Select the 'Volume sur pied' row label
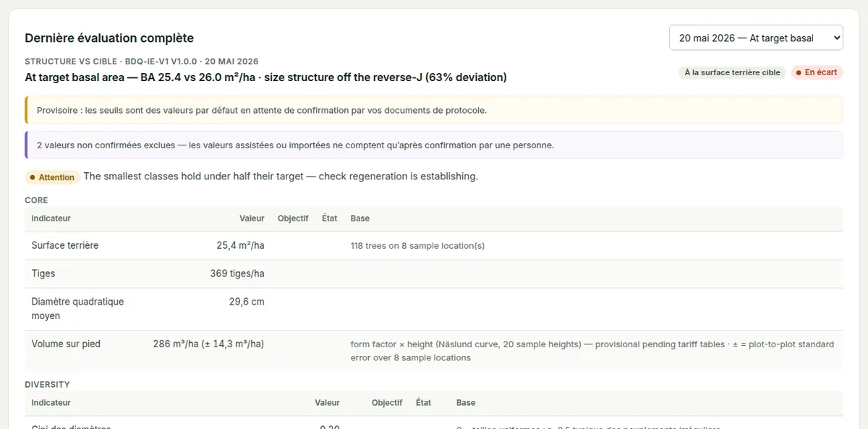Screen dimensions: 868x429 (66, 344)
